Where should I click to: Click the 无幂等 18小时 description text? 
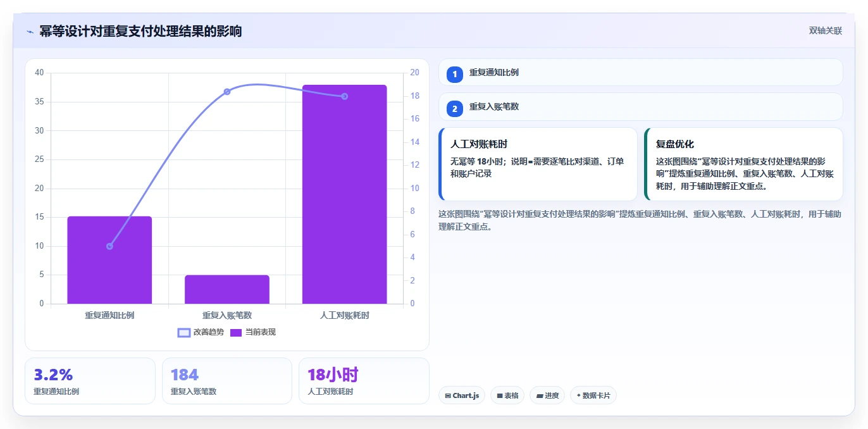(537, 168)
